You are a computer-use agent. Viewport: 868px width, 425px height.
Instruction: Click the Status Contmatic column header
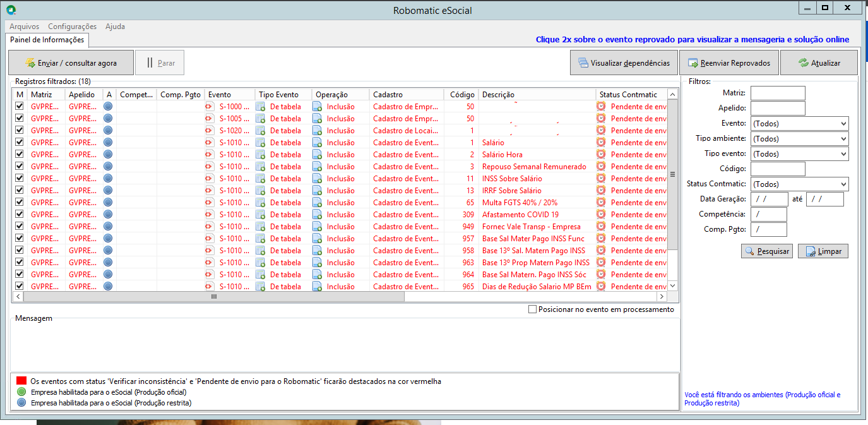[631, 95]
